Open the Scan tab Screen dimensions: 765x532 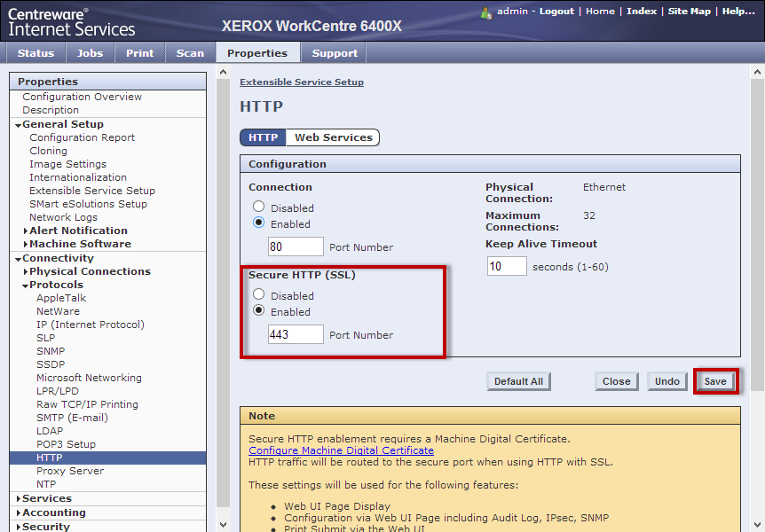pos(190,53)
